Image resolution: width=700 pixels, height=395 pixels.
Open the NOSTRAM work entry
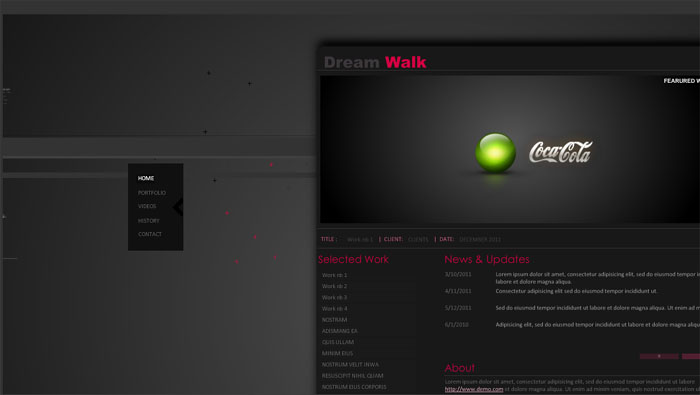pos(334,320)
